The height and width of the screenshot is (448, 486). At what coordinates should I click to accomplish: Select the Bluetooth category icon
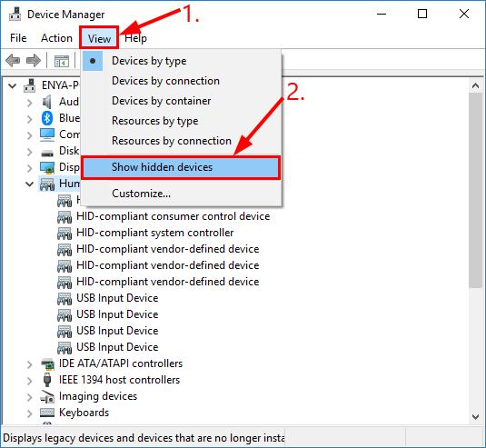tap(47, 118)
